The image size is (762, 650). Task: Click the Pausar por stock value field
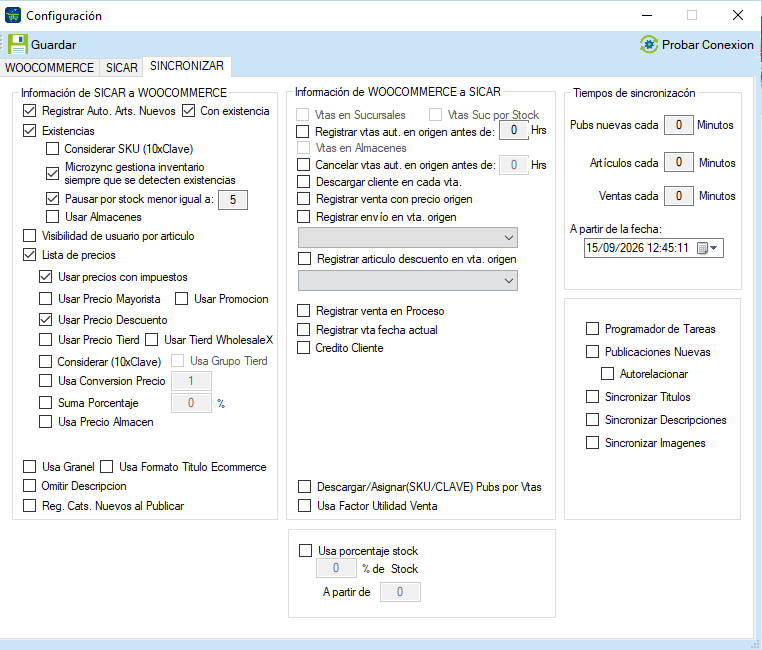[233, 200]
